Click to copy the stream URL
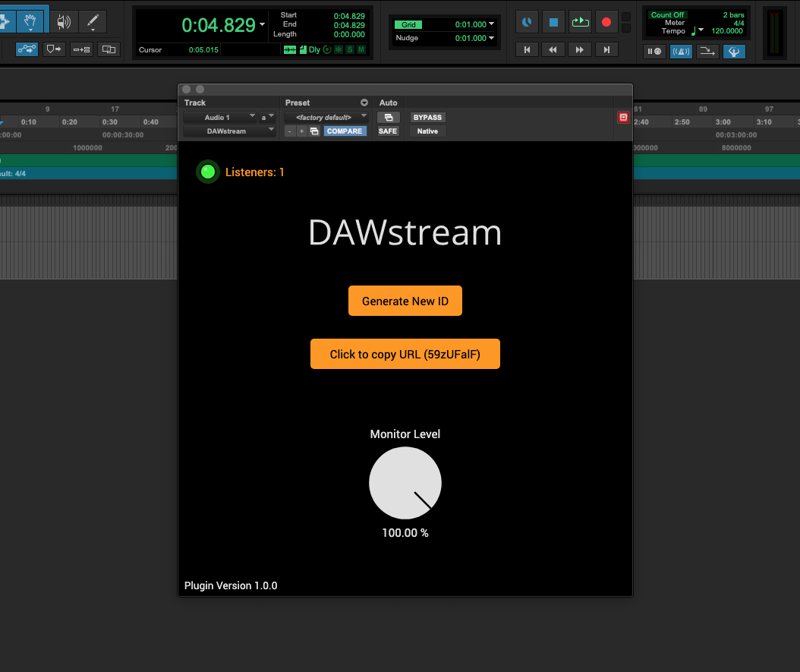Viewport: 800px width, 672px height. coord(405,353)
